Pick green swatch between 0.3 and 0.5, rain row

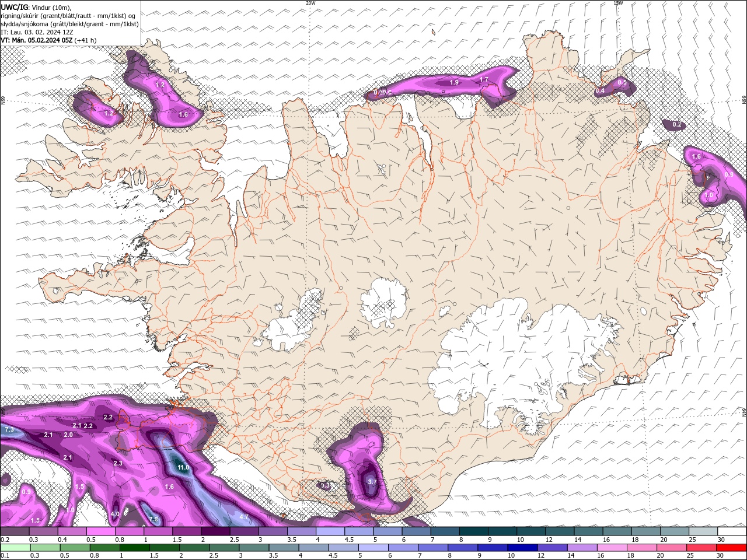point(46,548)
